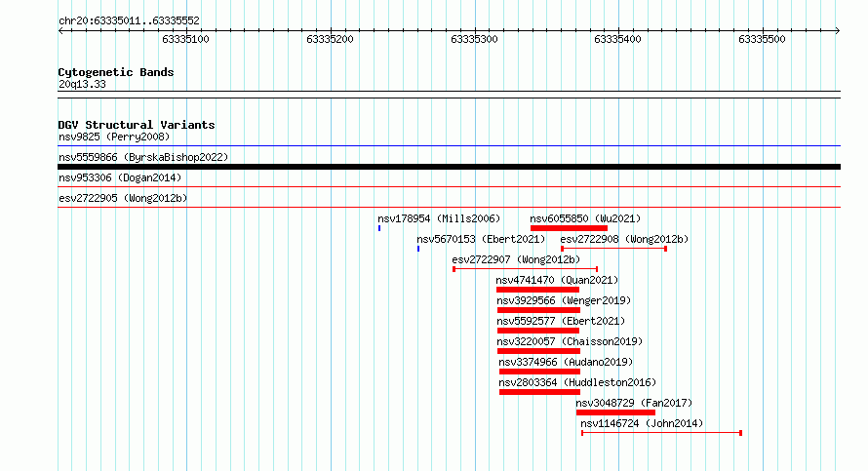Select the red nsv3220057 variant bar
The width and height of the screenshot is (868, 471).
[538, 351]
